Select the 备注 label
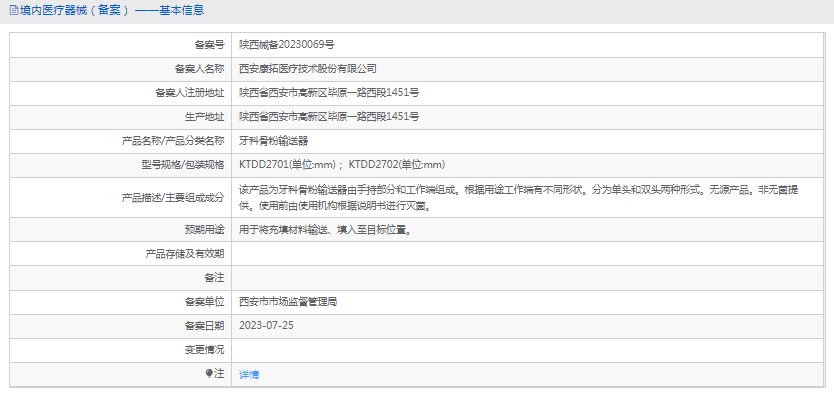 click(x=214, y=278)
